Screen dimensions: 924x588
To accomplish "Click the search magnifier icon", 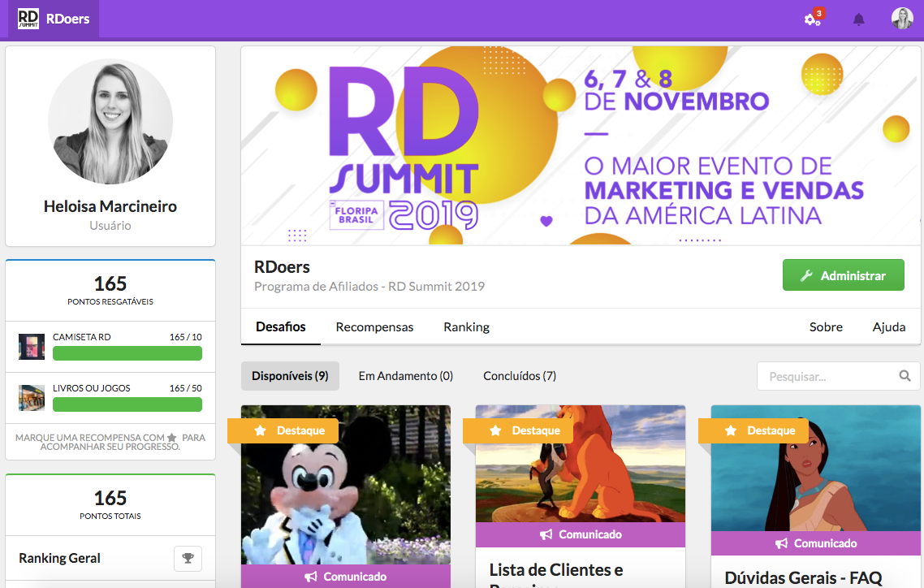I will [x=905, y=376].
